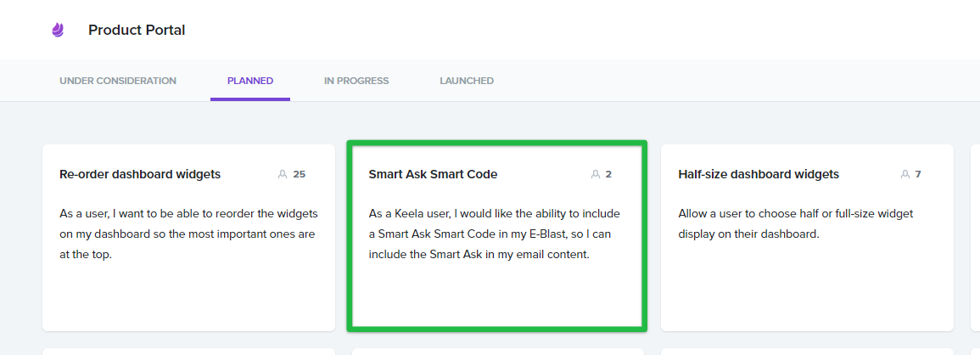Open the Smart Ask Smart Code card title
The height and width of the screenshot is (355, 980).
tap(433, 174)
